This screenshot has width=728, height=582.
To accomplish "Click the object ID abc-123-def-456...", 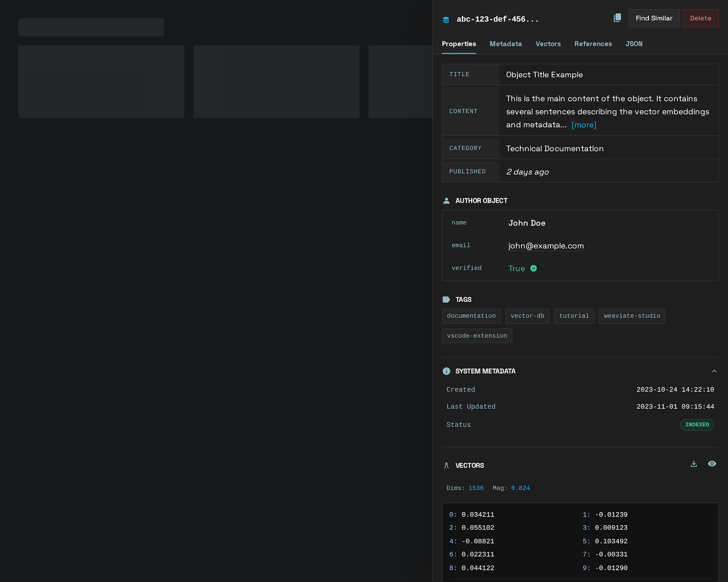I will click(497, 19).
